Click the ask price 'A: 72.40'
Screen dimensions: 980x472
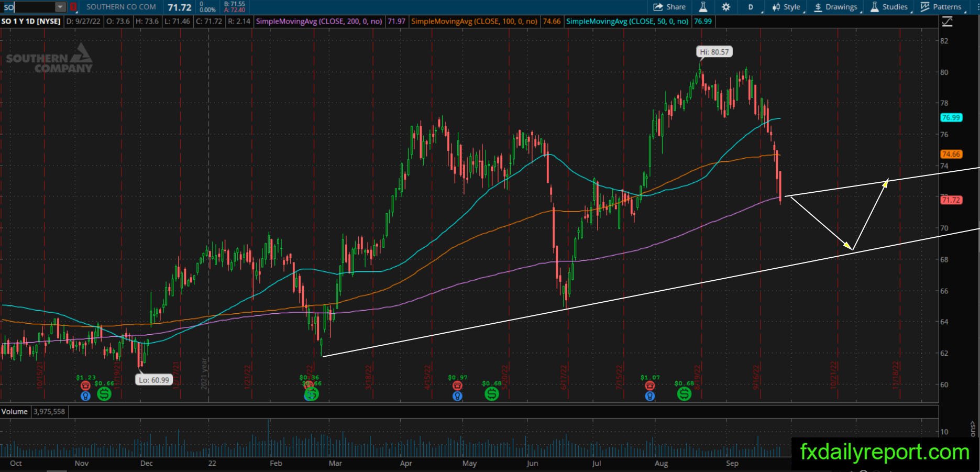tap(234, 10)
